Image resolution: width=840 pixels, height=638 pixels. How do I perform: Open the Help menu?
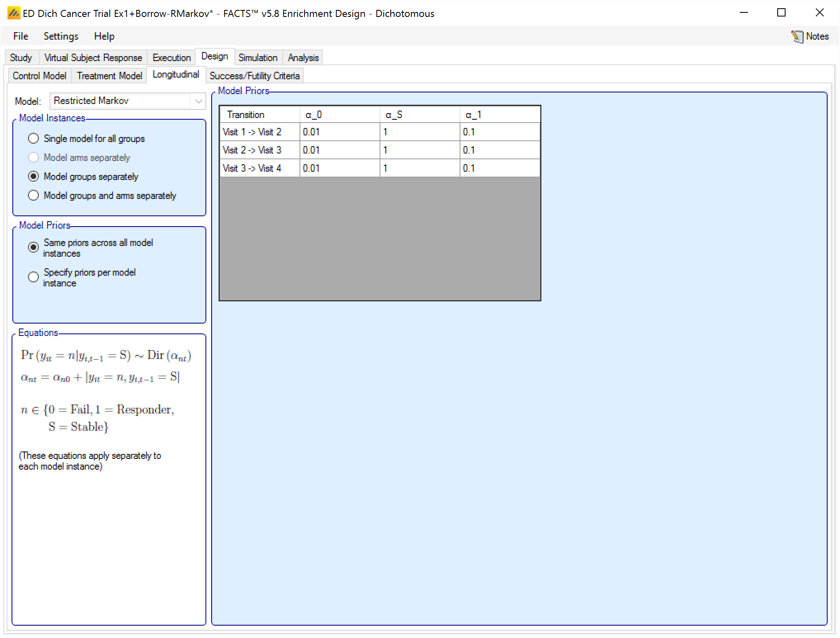tap(104, 36)
